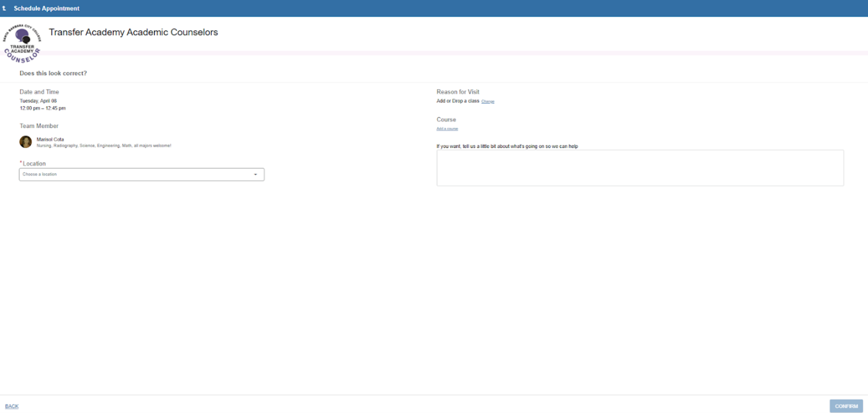The width and height of the screenshot is (868, 413).
Task: Click the Change link next to Add or Drop a class
Action: (487, 101)
